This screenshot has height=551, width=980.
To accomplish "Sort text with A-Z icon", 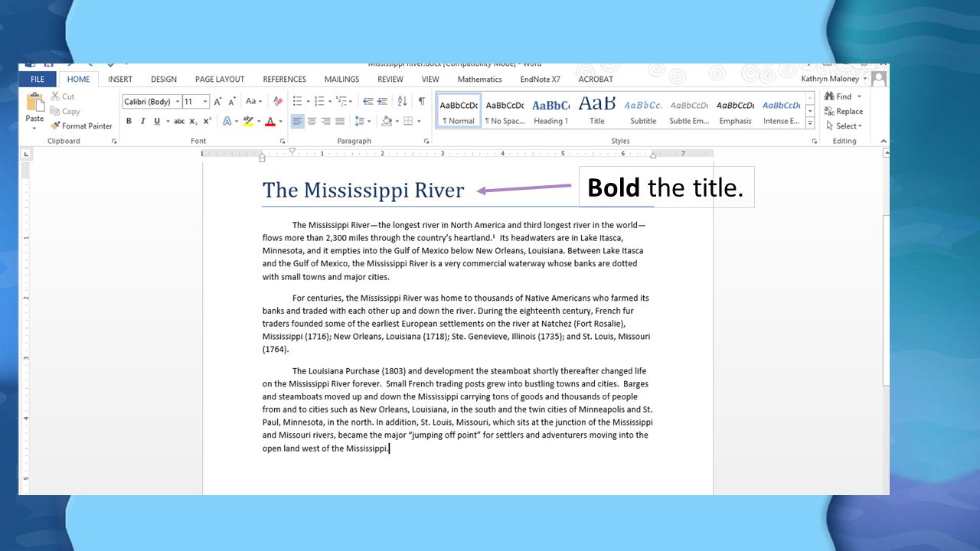I will coord(403,101).
